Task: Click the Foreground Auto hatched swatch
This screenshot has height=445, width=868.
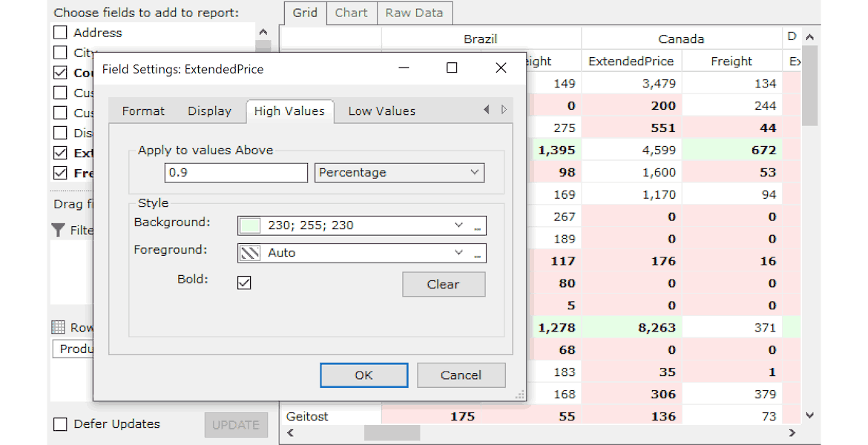Action: pos(250,253)
